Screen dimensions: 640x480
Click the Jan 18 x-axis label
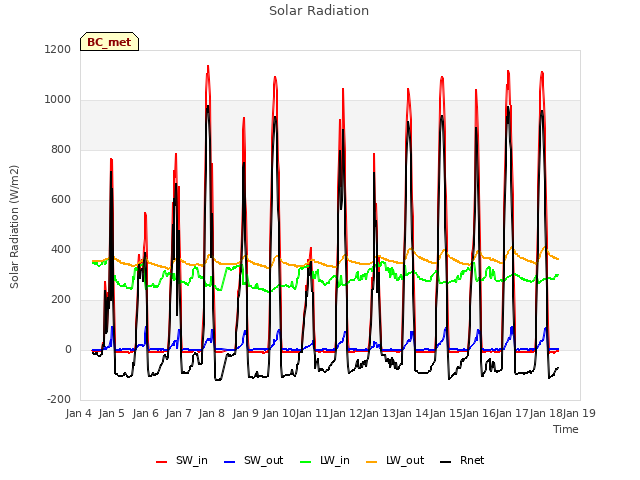pos(546,413)
